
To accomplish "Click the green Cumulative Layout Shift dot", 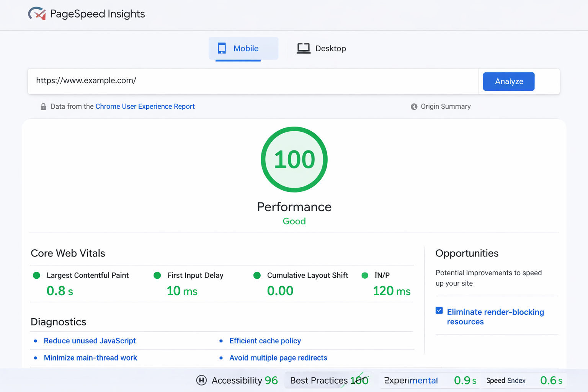I will 257,275.
